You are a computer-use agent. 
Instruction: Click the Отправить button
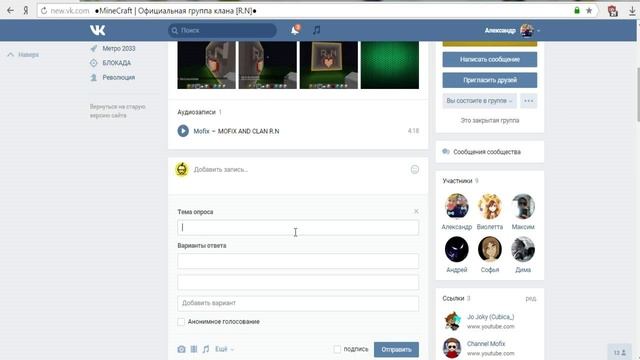[x=396, y=349]
